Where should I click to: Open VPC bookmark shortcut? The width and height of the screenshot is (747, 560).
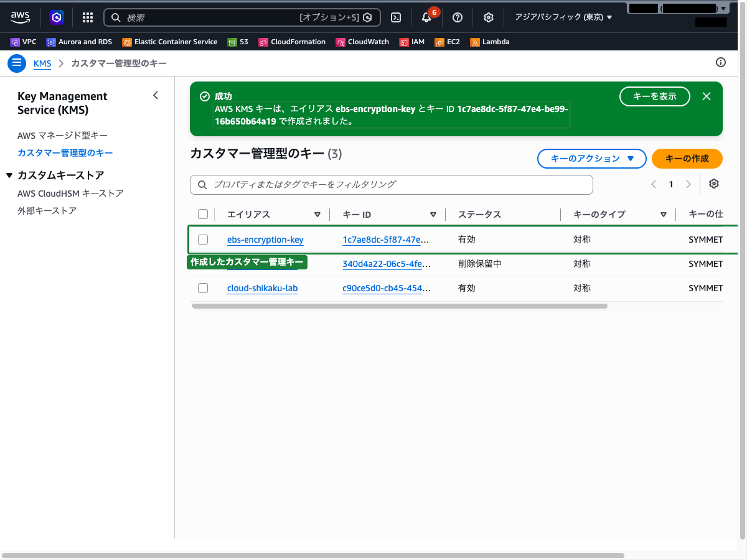coord(24,42)
